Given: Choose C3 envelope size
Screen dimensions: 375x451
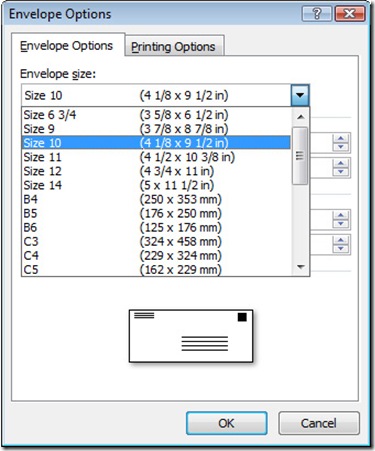Looking at the screenshot, I should [x=156, y=241].
